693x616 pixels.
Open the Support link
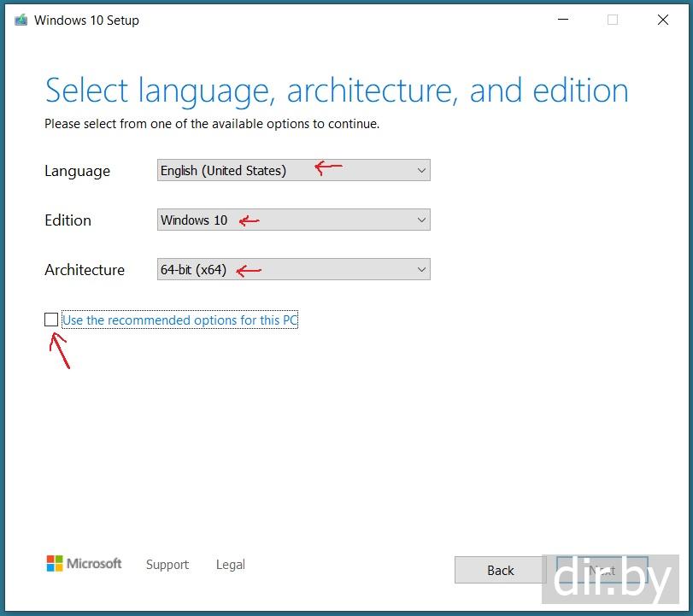[167, 564]
